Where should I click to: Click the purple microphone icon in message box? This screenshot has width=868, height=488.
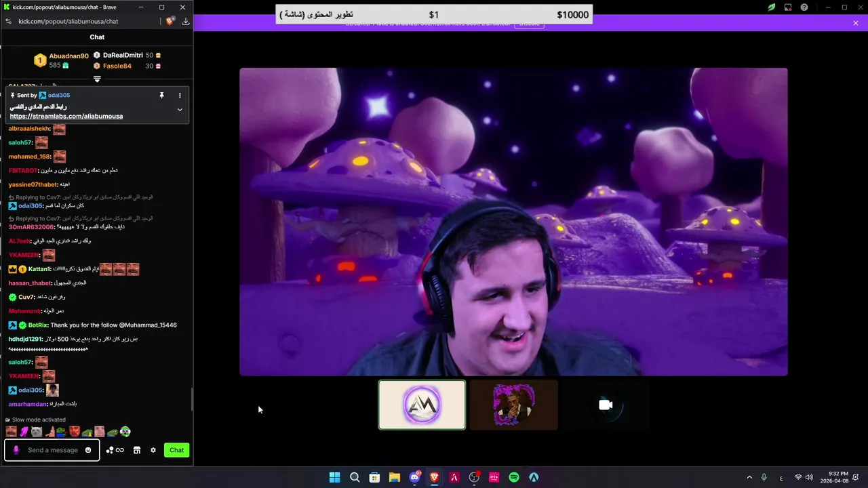(16, 450)
